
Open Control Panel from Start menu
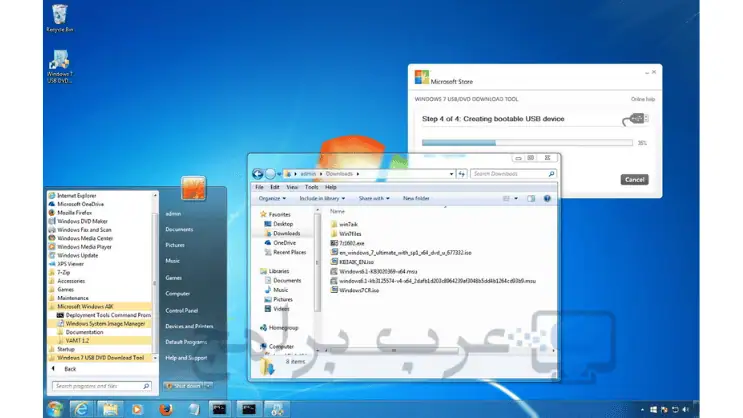click(x=181, y=310)
